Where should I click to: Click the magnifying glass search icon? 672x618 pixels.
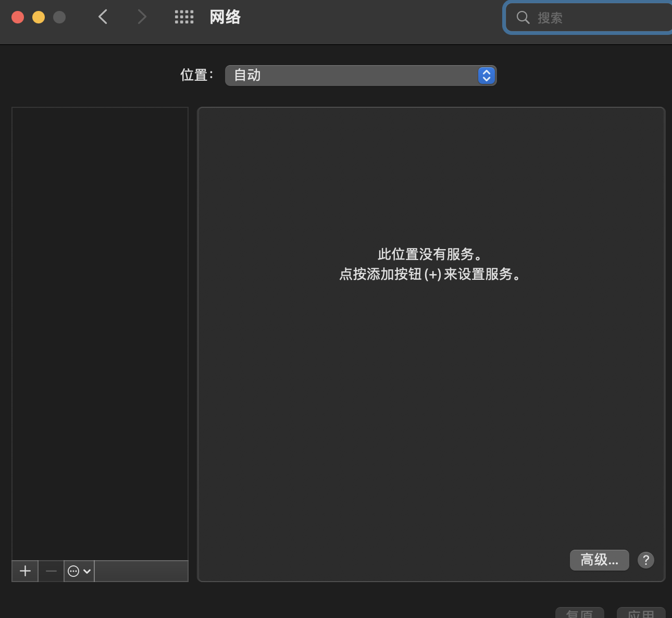tap(523, 18)
